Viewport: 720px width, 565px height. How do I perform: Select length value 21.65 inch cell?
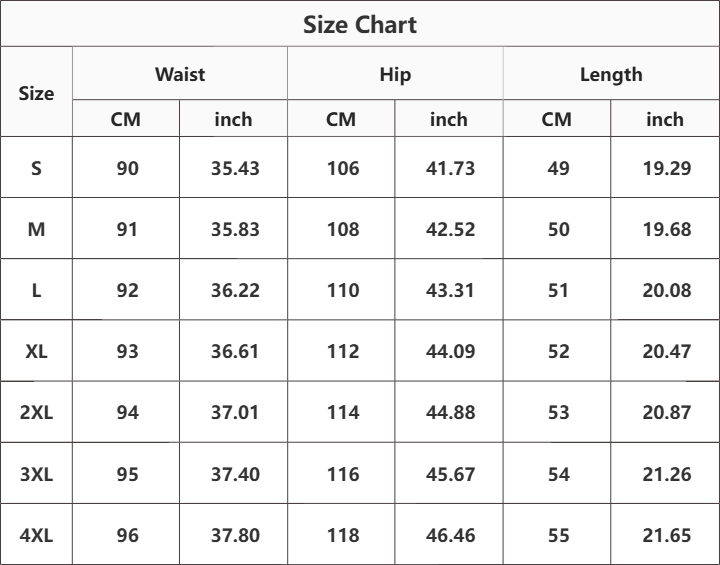[667, 535]
